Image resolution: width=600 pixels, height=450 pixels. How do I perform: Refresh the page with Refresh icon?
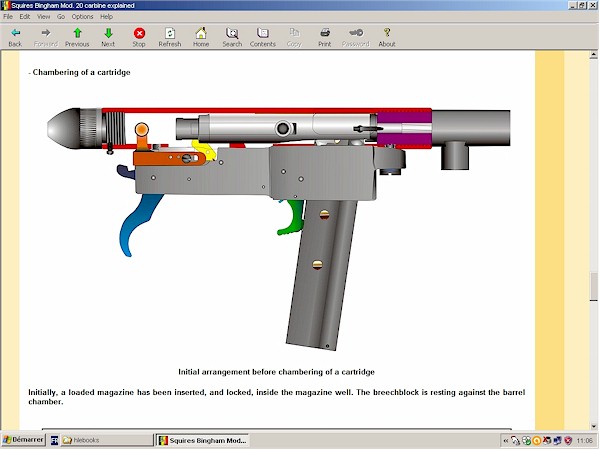tap(170, 33)
